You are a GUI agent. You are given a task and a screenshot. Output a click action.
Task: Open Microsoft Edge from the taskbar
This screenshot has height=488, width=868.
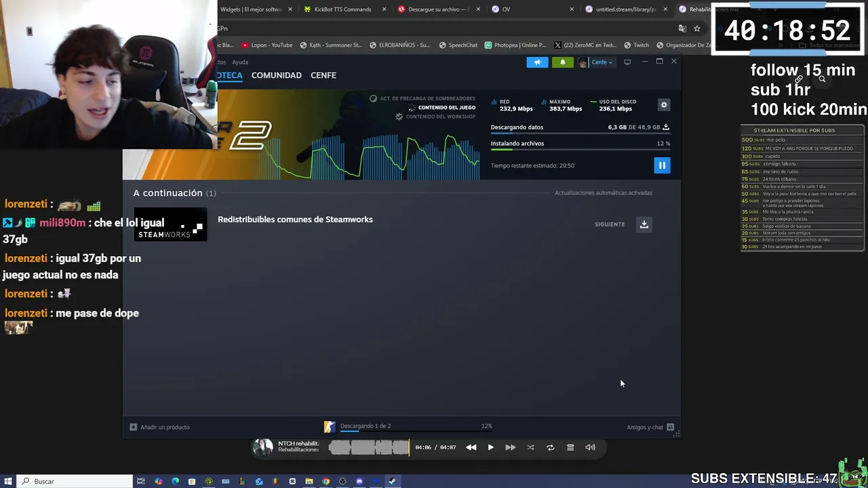175,481
